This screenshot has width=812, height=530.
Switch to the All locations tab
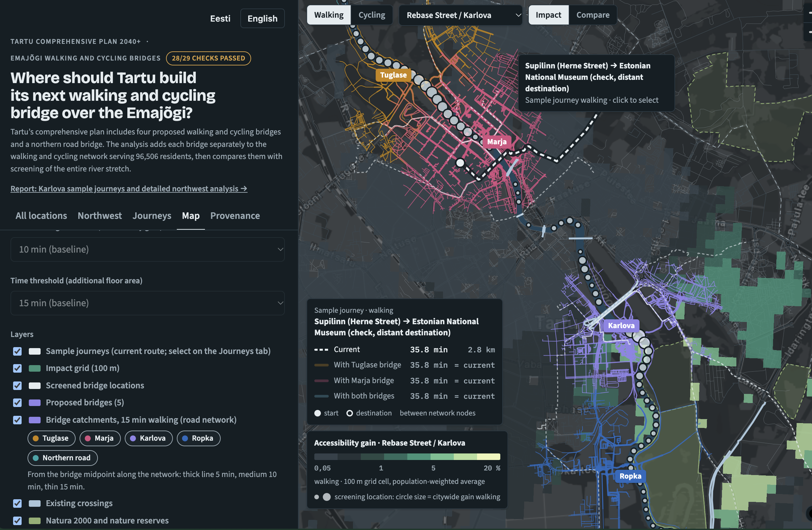pyautogui.click(x=41, y=216)
